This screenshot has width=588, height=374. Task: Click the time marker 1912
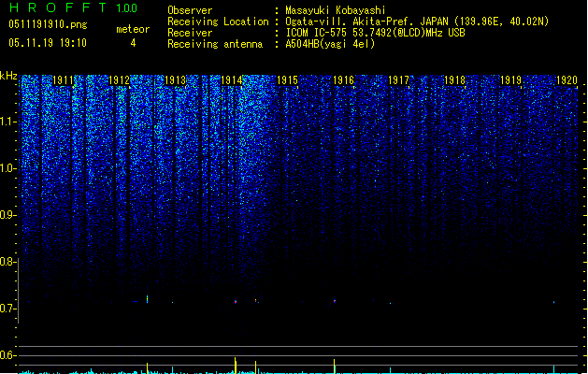click(x=119, y=80)
